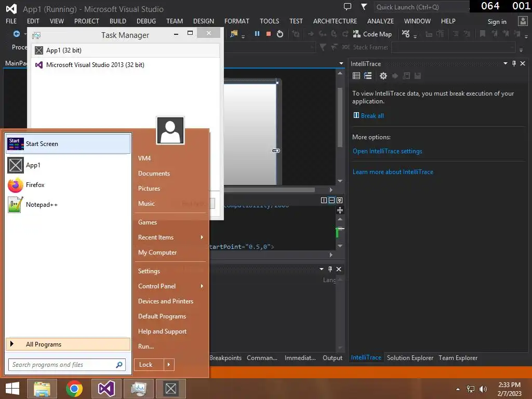532x399 pixels.
Task: Restart the debug session icon
Action: pos(280,34)
